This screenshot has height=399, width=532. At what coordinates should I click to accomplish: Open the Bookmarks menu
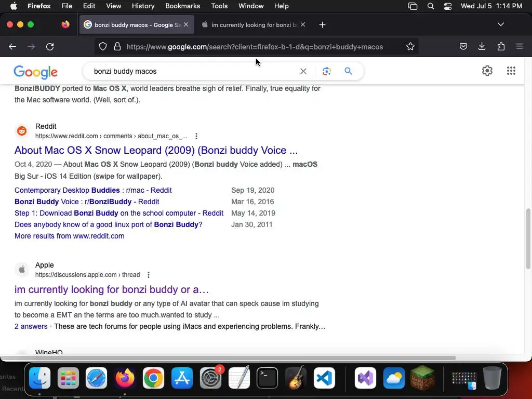pos(182,6)
